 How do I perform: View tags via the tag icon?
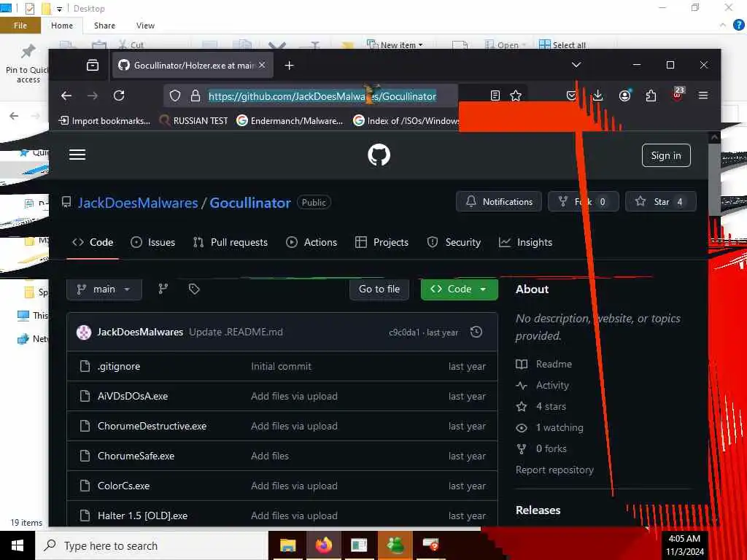[x=194, y=289]
